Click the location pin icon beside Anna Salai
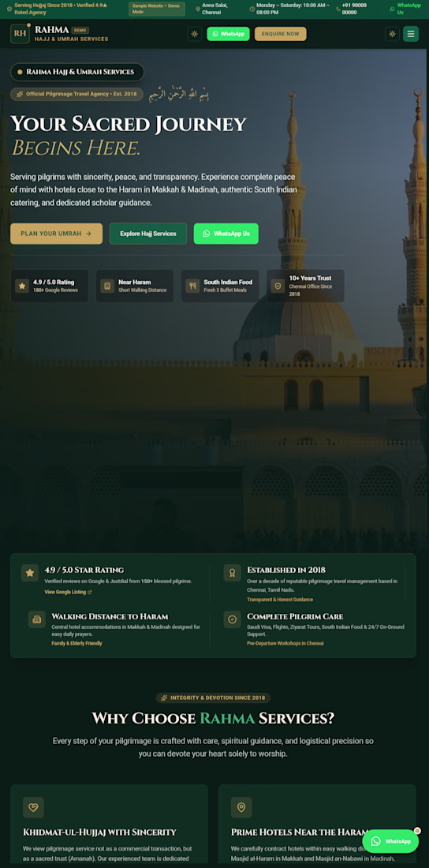 point(198,9)
